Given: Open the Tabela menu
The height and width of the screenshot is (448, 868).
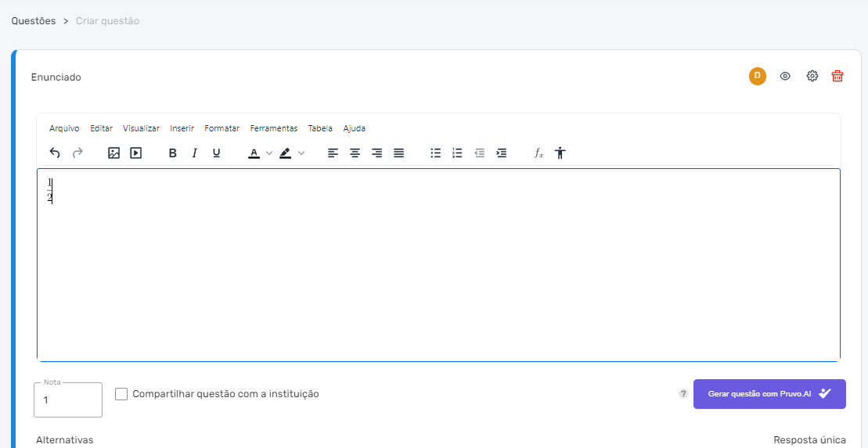Looking at the screenshot, I should pos(321,128).
